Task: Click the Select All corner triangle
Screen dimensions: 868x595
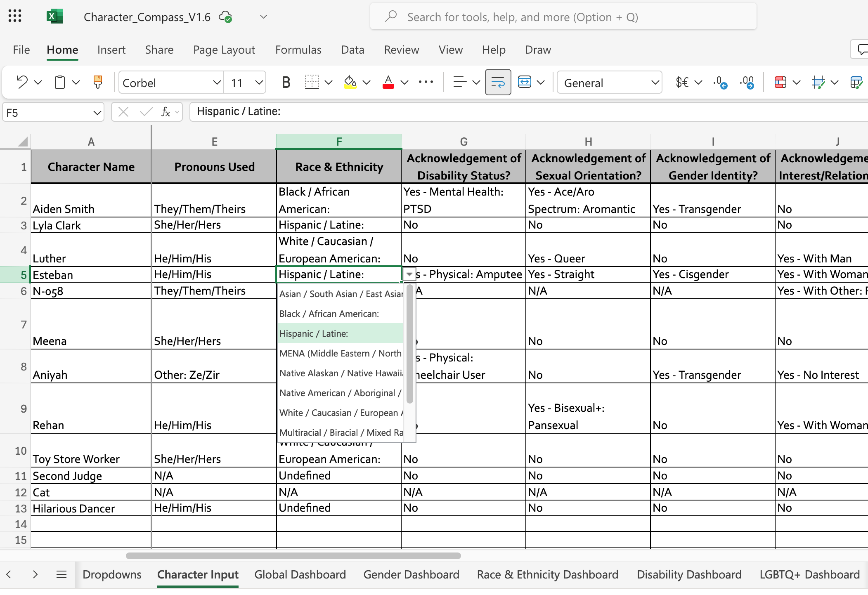Action: pyautogui.click(x=23, y=142)
